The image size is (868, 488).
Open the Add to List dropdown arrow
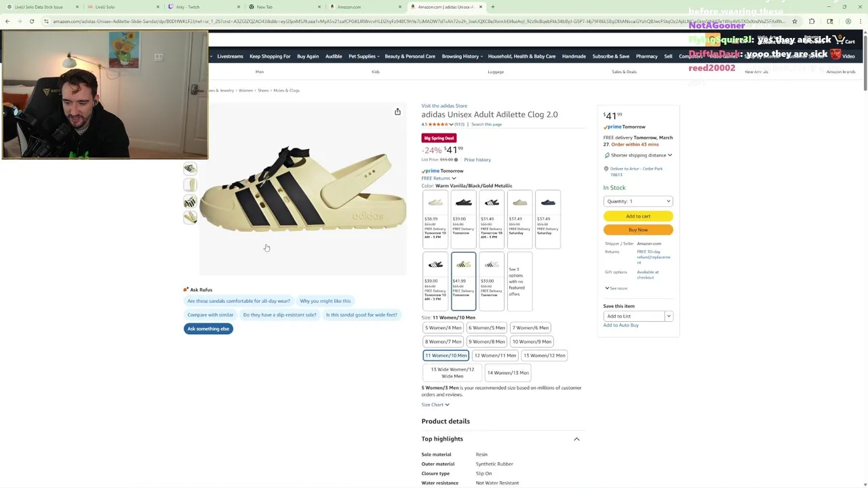click(x=669, y=316)
